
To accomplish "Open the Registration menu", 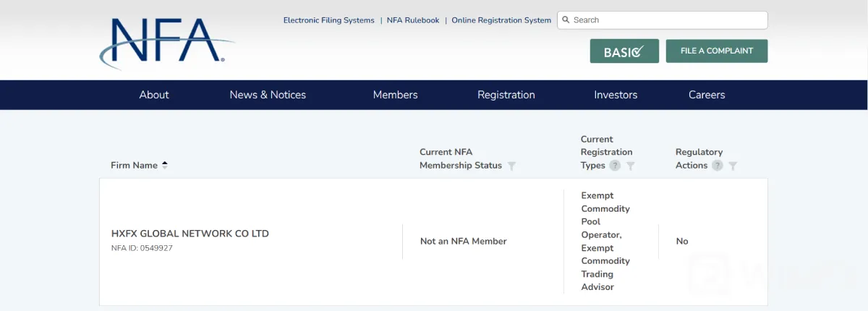I will (506, 95).
